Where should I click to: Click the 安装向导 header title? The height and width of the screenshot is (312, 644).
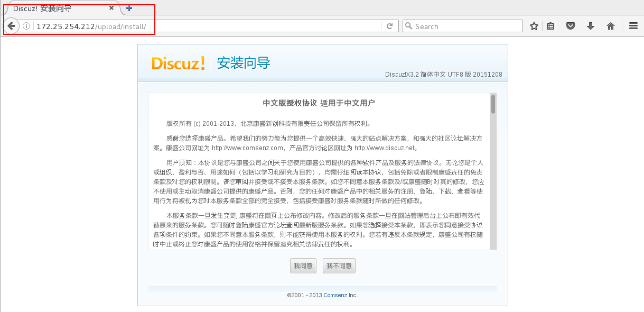[244, 63]
